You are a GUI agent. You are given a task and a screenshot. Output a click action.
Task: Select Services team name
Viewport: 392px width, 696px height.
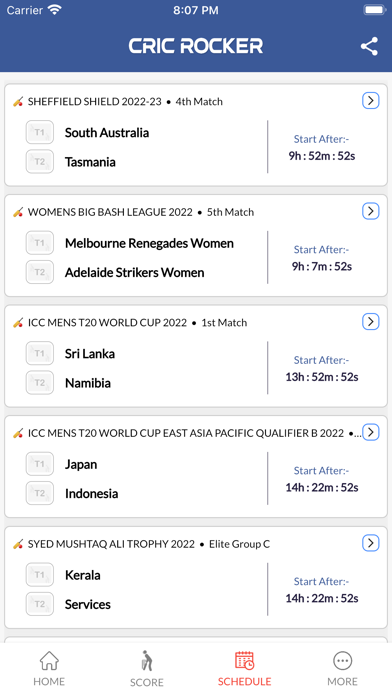87,605
